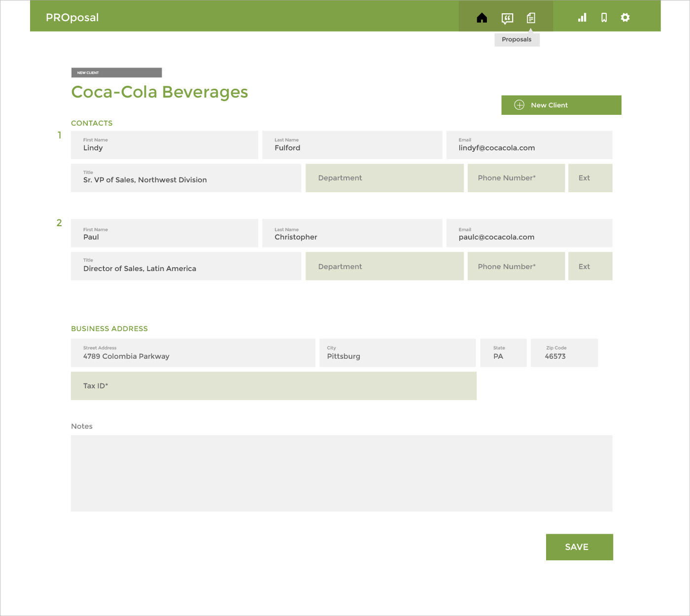The width and height of the screenshot is (690, 616).
Task: Click the BUSINESS ADDRESS section heading
Action: pos(109,329)
